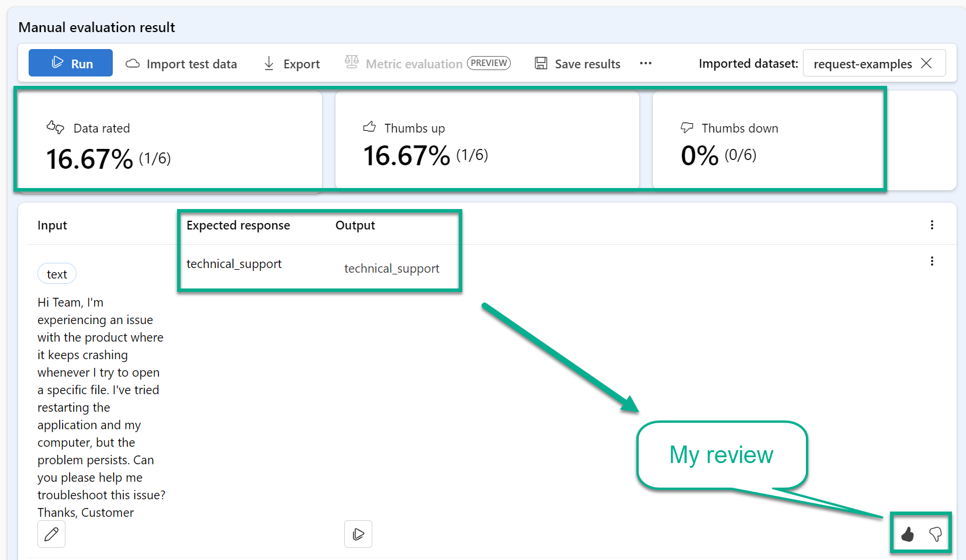This screenshot has width=966, height=560.
Task: Select the request-examples dataset field
Action: click(862, 64)
